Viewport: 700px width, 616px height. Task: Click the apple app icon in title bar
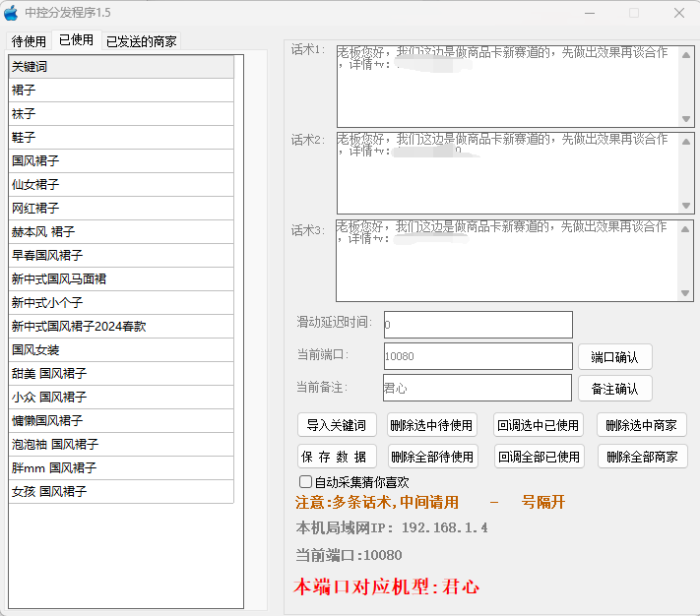(12, 13)
